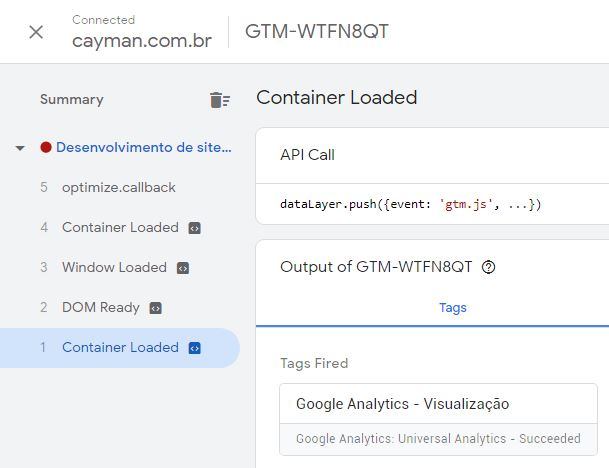This screenshot has height=468, width=609.
Task: Click the Tags Fired label
Action: (314, 364)
